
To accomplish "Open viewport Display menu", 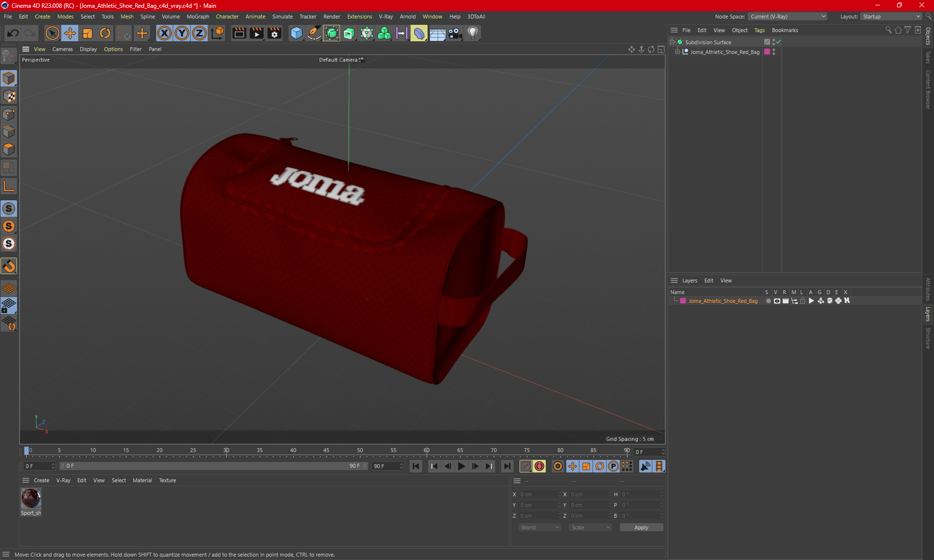I will (x=88, y=49).
